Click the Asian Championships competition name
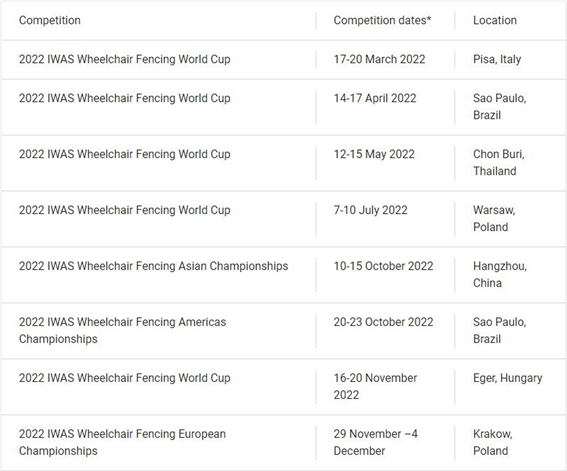Image resolution: width=567 pixels, height=471 pixels. tap(153, 266)
